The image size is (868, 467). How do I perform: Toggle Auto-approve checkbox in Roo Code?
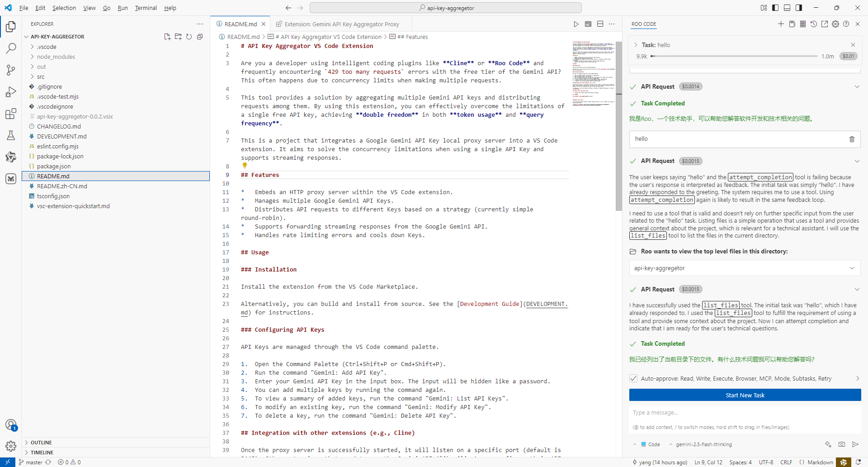coord(633,378)
